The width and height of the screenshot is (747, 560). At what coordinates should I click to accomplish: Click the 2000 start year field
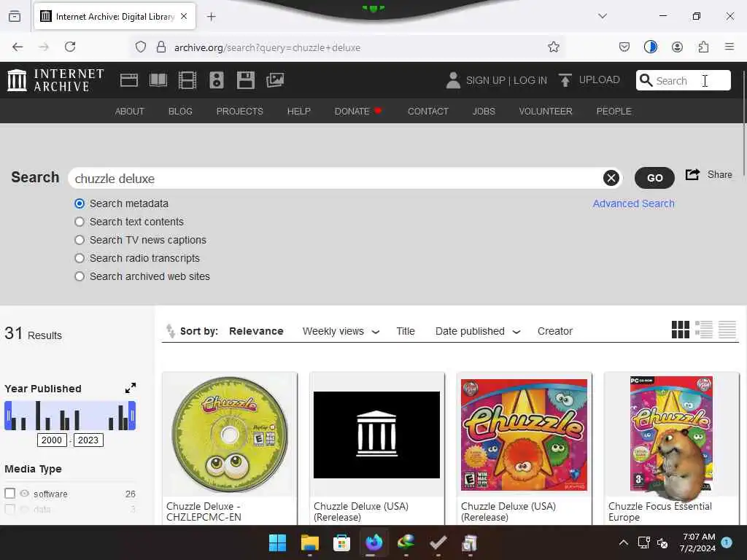coord(52,440)
